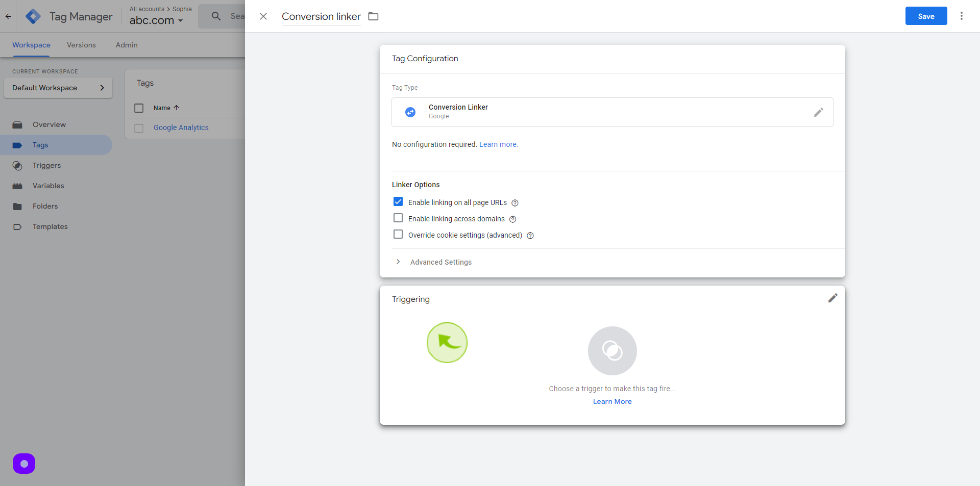Image resolution: width=980 pixels, height=486 pixels.
Task: Open the three-dot more actions menu
Action: [962, 16]
